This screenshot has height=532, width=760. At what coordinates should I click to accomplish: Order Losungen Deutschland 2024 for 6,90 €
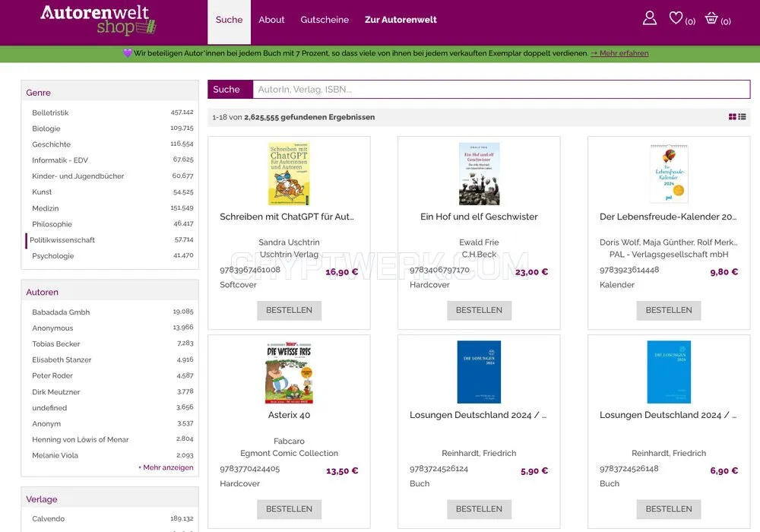[668, 509]
